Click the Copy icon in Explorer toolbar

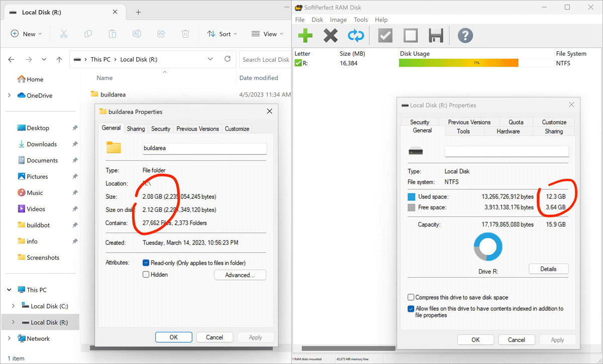(88, 34)
